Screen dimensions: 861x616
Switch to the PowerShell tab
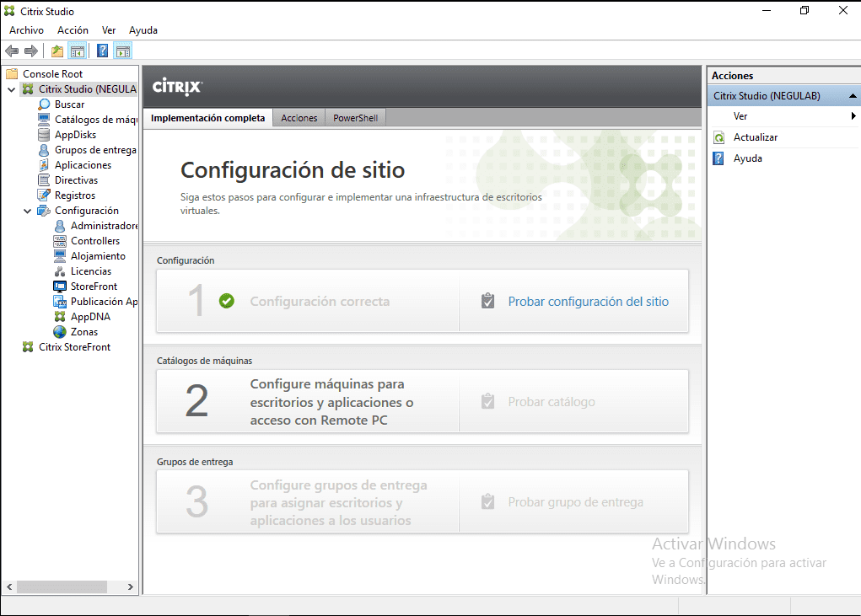click(355, 117)
